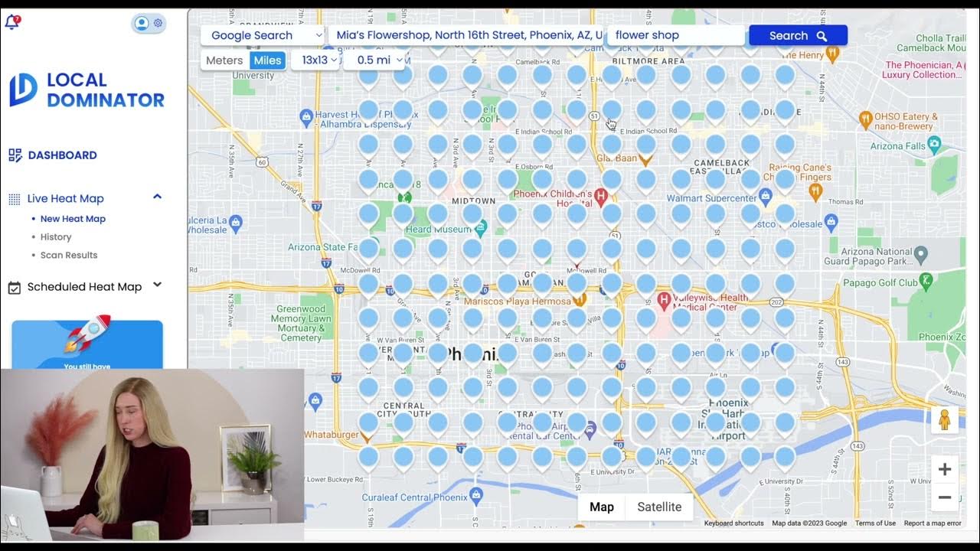Expand the Scheduled Heat Map section

coord(157,285)
